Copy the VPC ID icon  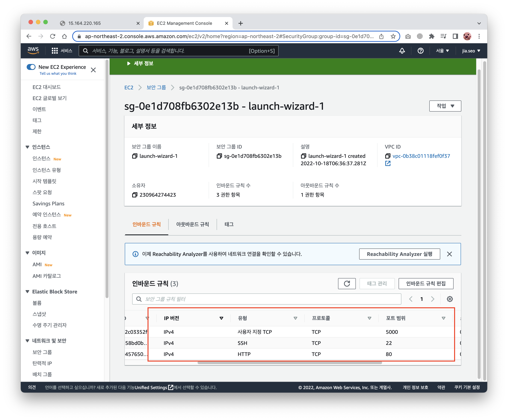387,156
